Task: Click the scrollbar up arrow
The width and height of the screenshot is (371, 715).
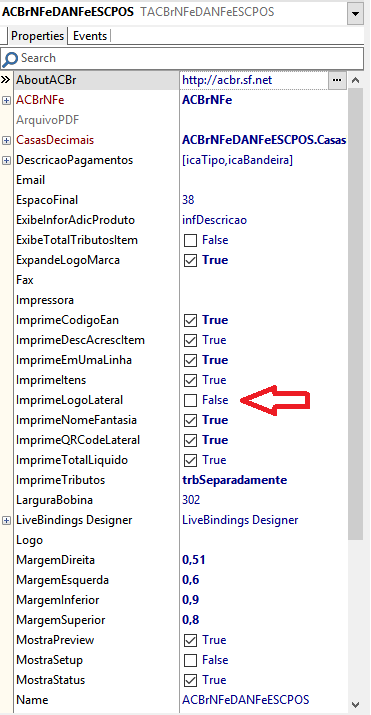Action: 356,81
